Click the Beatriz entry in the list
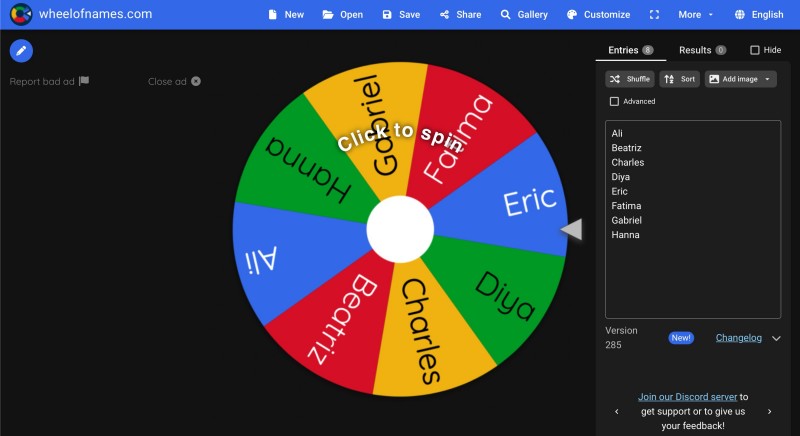Screen dimensions: 800x436 [627, 148]
